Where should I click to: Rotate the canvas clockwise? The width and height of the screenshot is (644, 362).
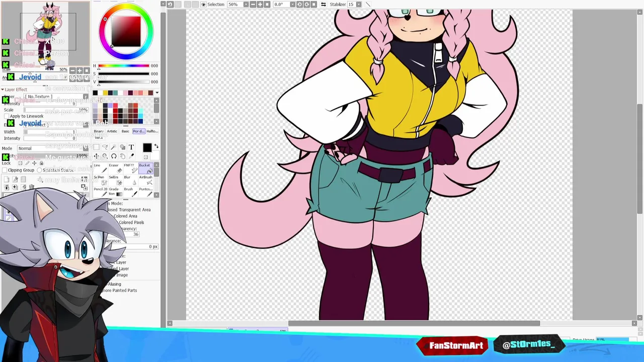(x=306, y=5)
